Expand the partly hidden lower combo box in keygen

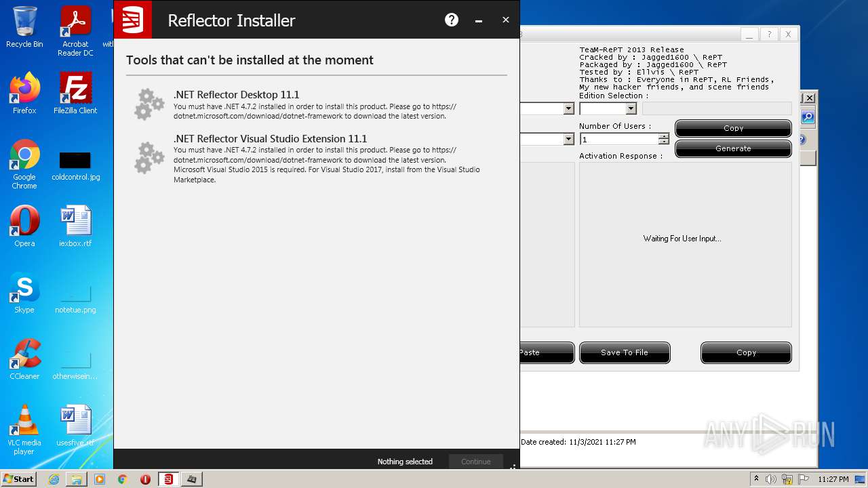click(x=569, y=139)
